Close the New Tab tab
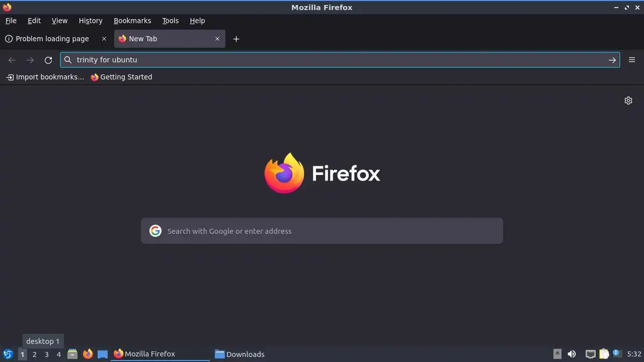 [x=217, y=39]
